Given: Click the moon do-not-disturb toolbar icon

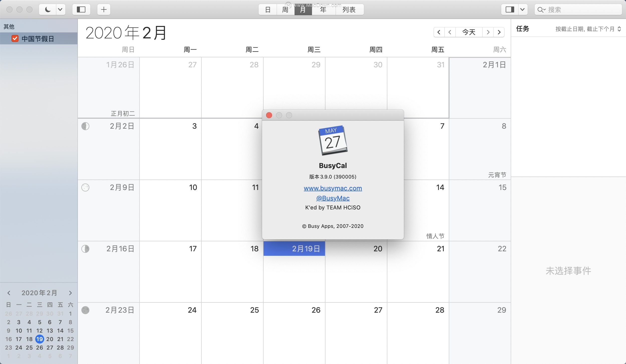Looking at the screenshot, I should pyautogui.click(x=48, y=9).
